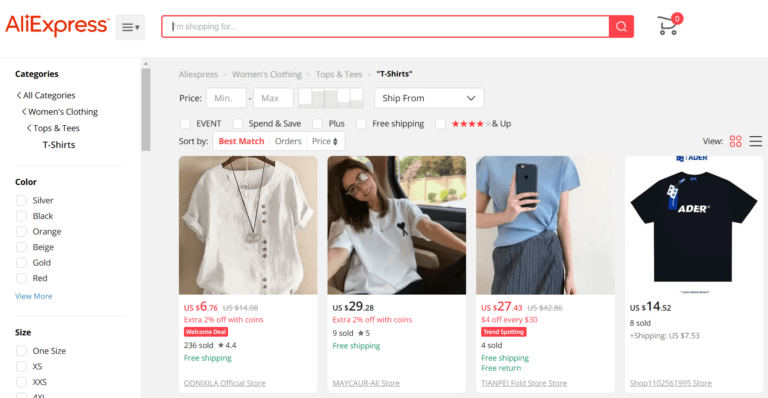Screen dimensions: 768x398
Task: Visit MAYCAUR-Ali Store link
Action: 366,383
